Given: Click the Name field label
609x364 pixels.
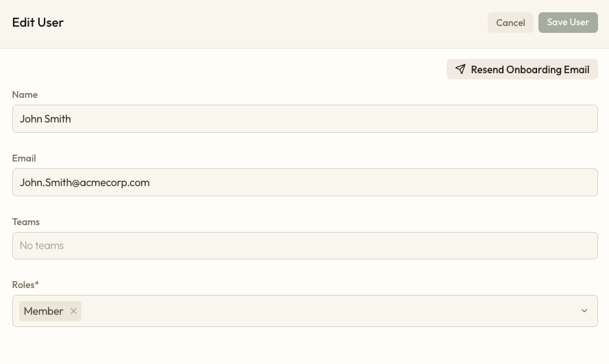Looking at the screenshot, I should 25,94.
